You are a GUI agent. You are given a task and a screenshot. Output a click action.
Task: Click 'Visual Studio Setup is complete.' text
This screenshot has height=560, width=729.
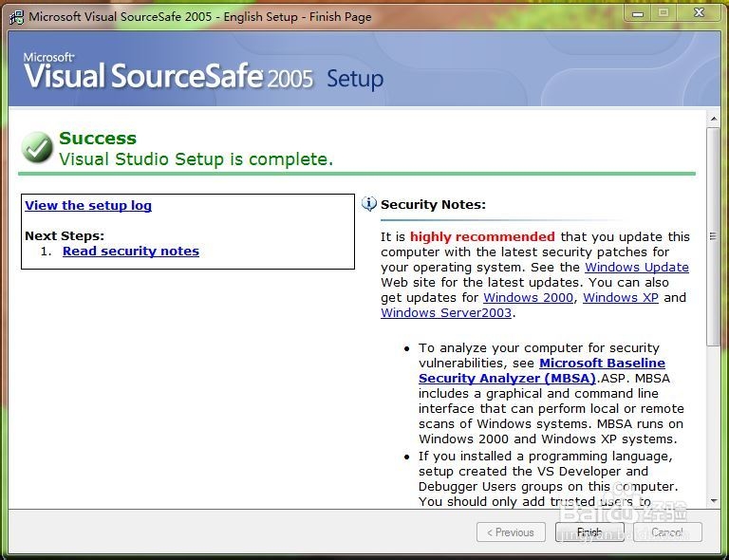(x=196, y=159)
